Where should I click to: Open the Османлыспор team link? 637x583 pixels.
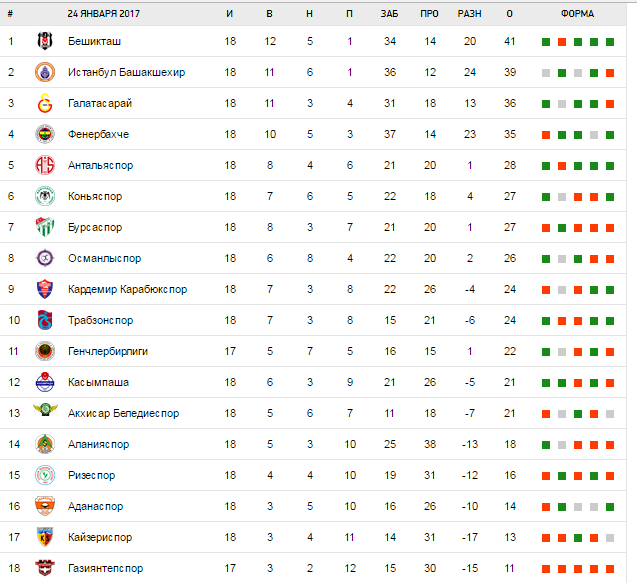(x=104, y=259)
